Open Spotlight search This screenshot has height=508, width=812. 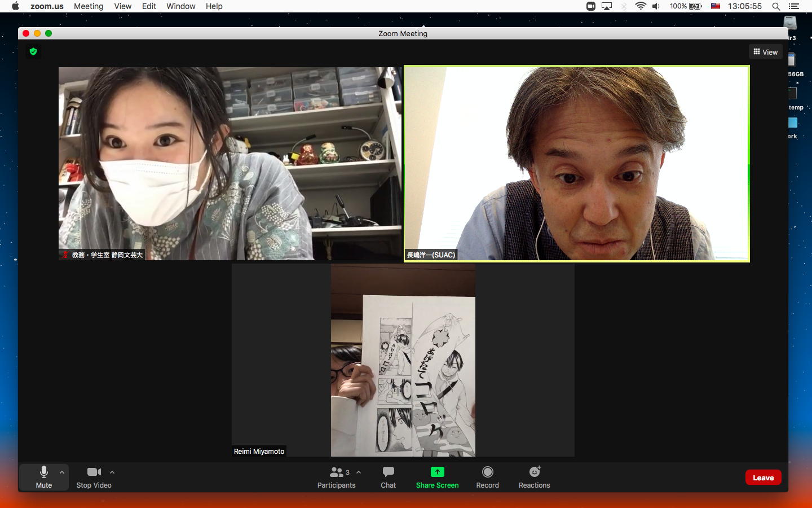(776, 6)
